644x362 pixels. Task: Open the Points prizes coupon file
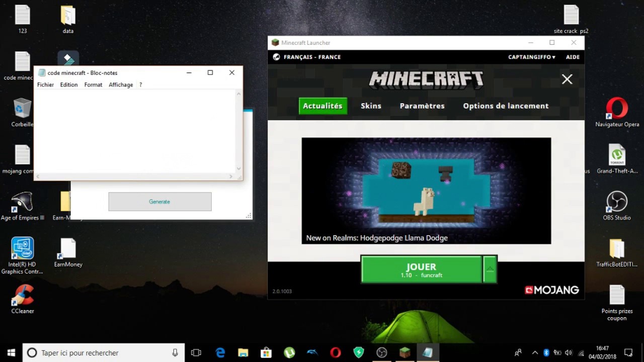617,303
